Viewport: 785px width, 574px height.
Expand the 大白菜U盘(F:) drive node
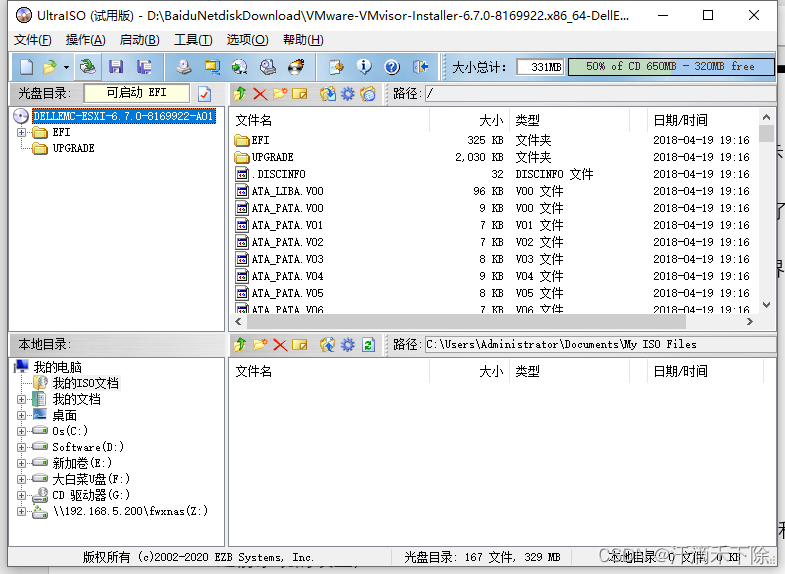coord(22,479)
